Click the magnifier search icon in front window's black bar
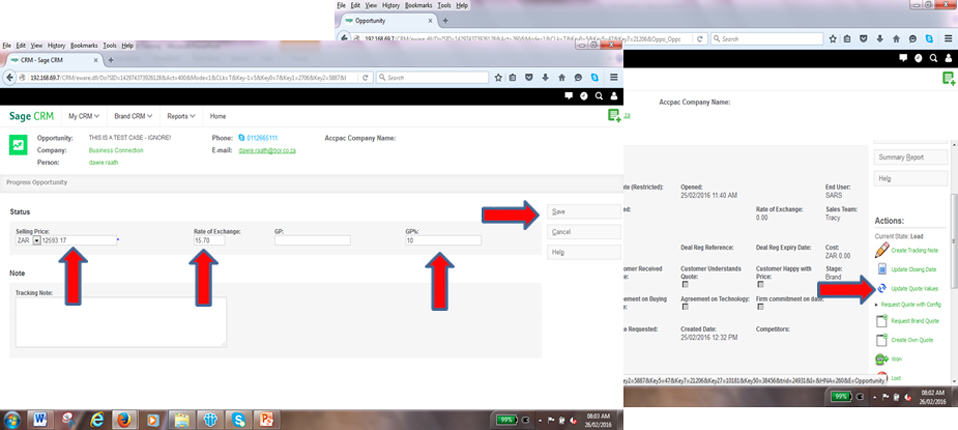The height and width of the screenshot is (430, 958). click(599, 96)
